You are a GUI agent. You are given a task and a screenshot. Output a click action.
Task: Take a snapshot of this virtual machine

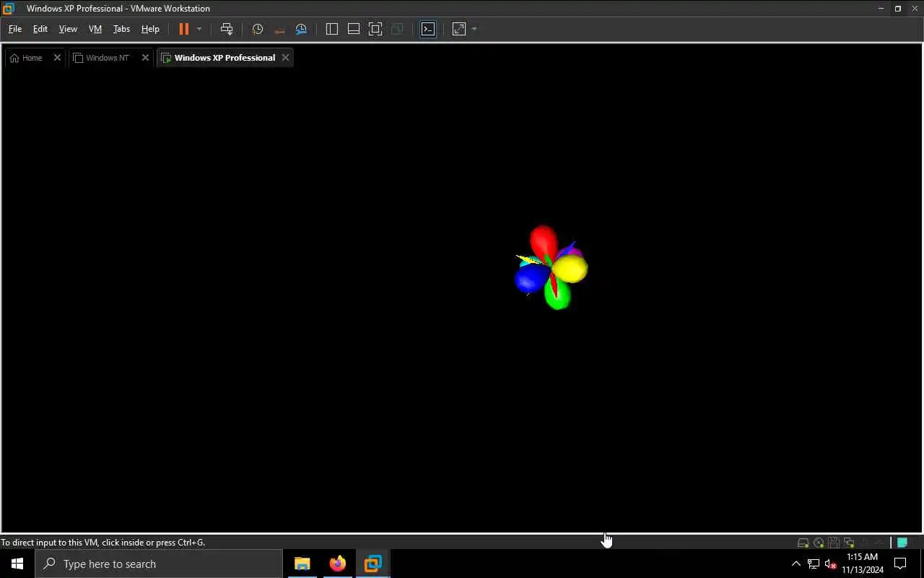[x=258, y=29]
